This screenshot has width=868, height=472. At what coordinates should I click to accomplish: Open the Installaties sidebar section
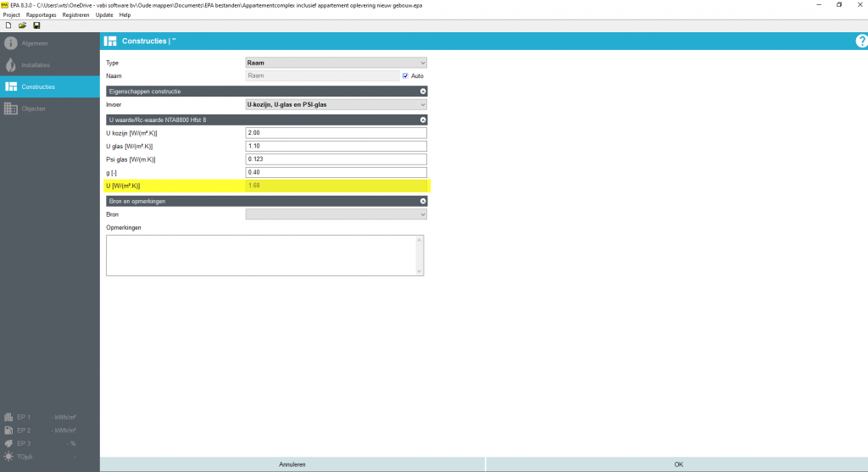coord(50,64)
